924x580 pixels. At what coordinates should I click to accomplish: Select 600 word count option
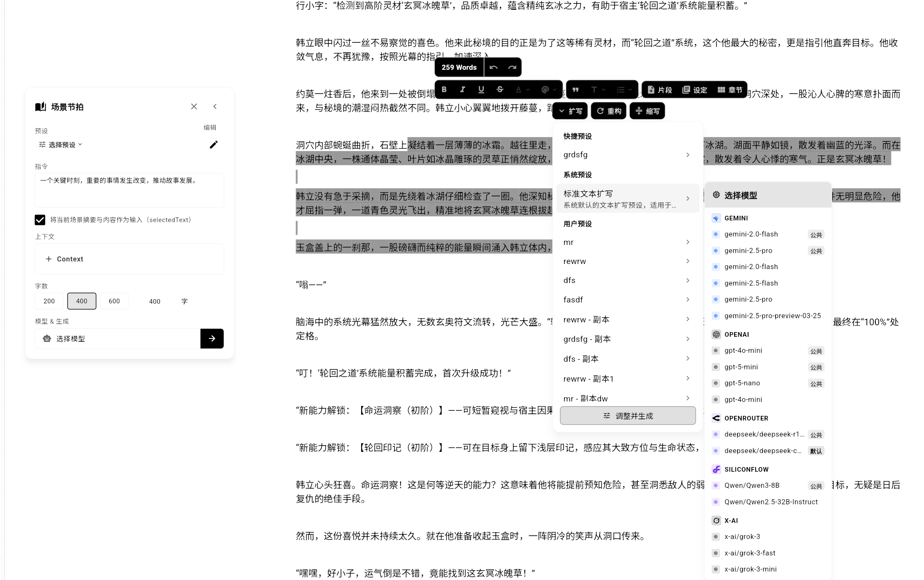coord(114,301)
